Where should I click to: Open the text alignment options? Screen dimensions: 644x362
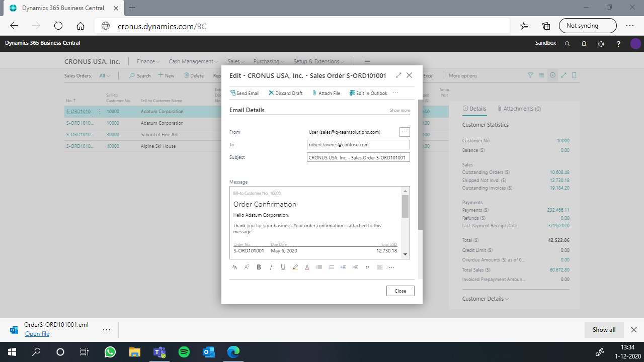[379, 267]
